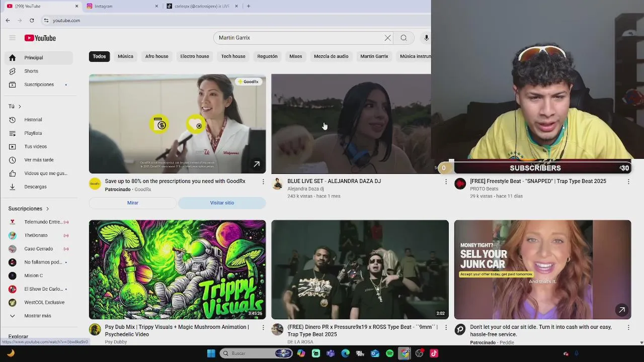Play the Dinero PR beat thumbnail
This screenshot has width=644, height=362.
tap(360, 269)
